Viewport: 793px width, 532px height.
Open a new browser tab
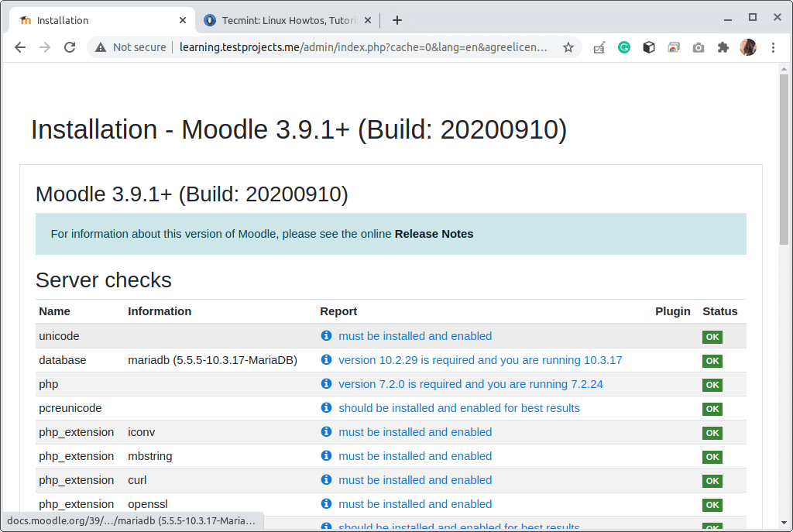[x=397, y=20]
